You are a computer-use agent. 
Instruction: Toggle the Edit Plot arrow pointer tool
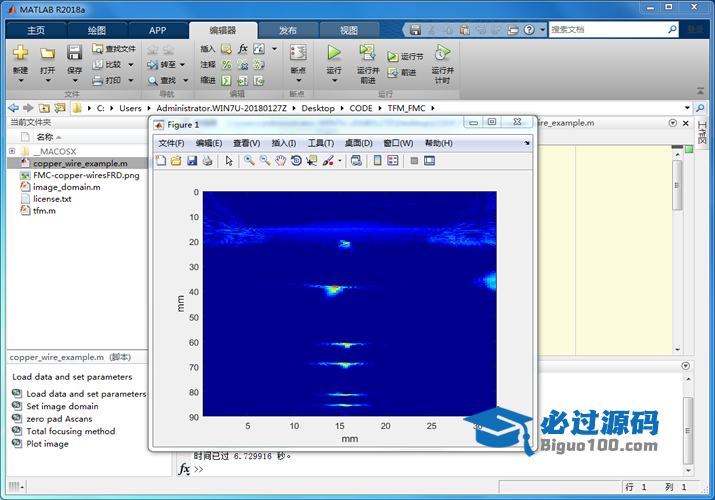pos(229,160)
